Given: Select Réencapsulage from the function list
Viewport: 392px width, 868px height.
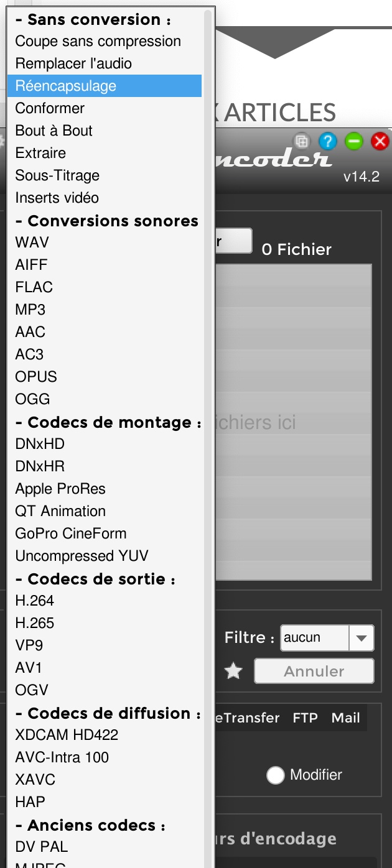Looking at the screenshot, I should (x=66, y=86).
